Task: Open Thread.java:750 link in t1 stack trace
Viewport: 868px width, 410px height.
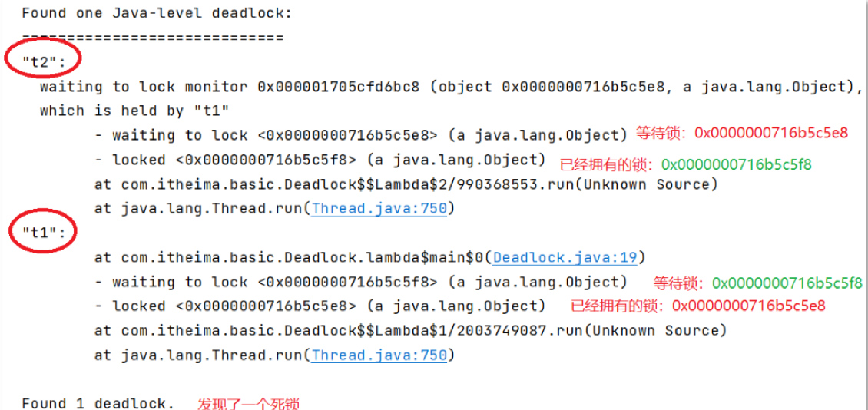Action: [379, 355]
